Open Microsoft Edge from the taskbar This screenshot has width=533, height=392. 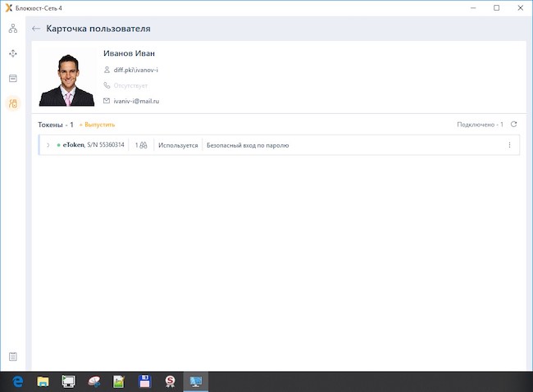[x=17, y=381]
